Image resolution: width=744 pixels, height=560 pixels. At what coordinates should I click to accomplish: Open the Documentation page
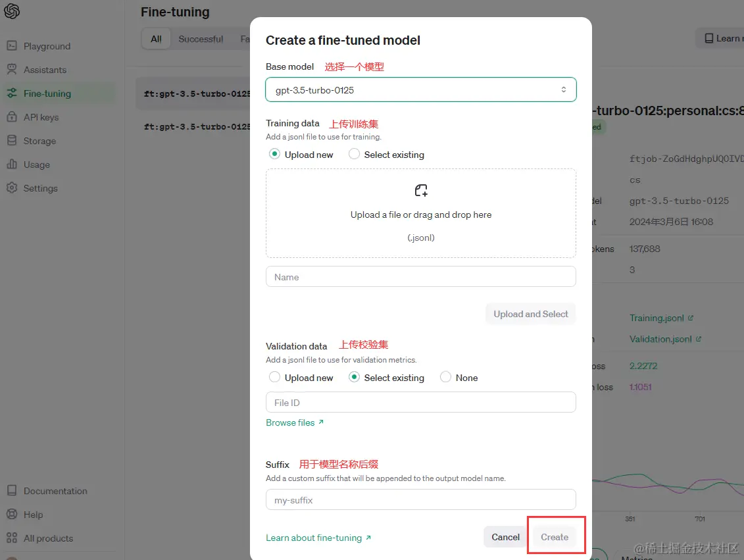53,490
